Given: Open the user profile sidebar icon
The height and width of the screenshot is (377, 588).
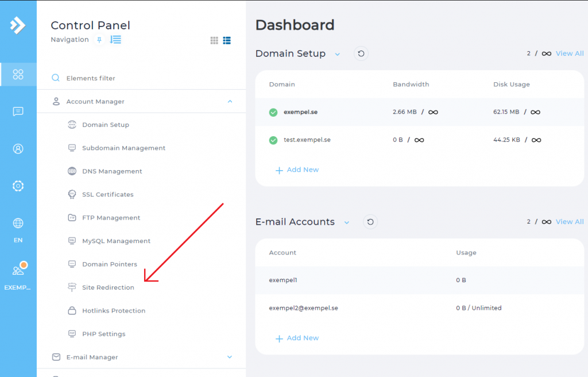Looking at the screenshot, I should pyautogui.click(x=18, y=149).
